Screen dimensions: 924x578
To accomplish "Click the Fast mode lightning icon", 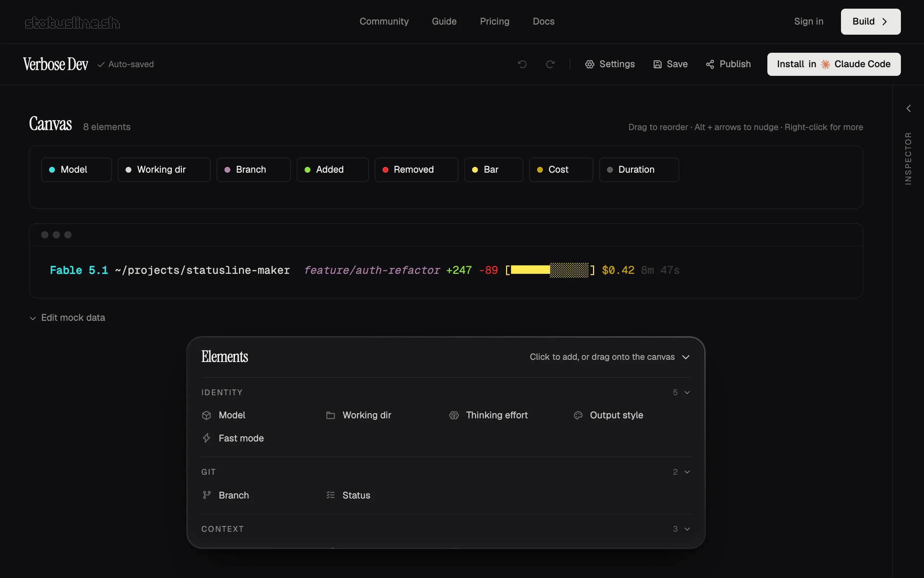I will [x=206, y=438].
